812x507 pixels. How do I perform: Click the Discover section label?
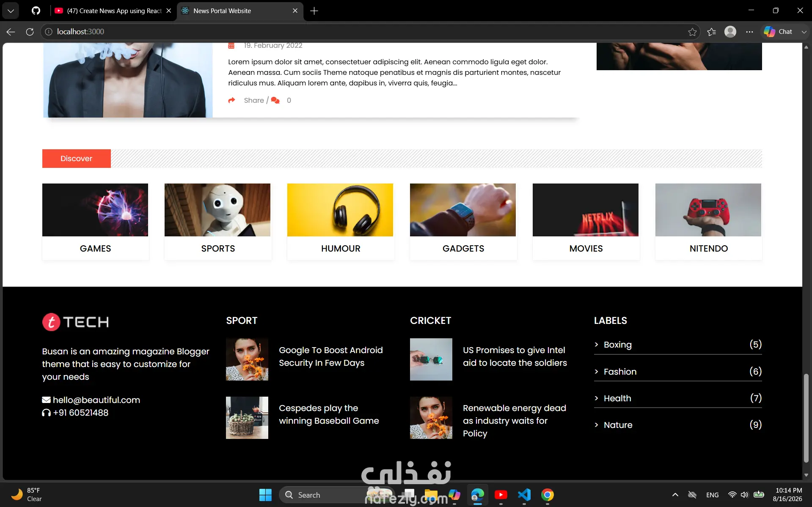[77, 159]
